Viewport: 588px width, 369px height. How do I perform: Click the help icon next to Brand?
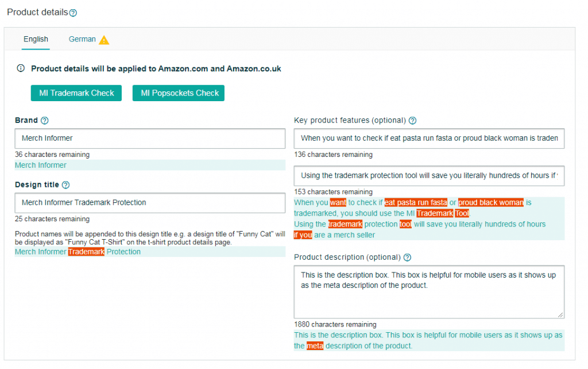coord(45,121)
